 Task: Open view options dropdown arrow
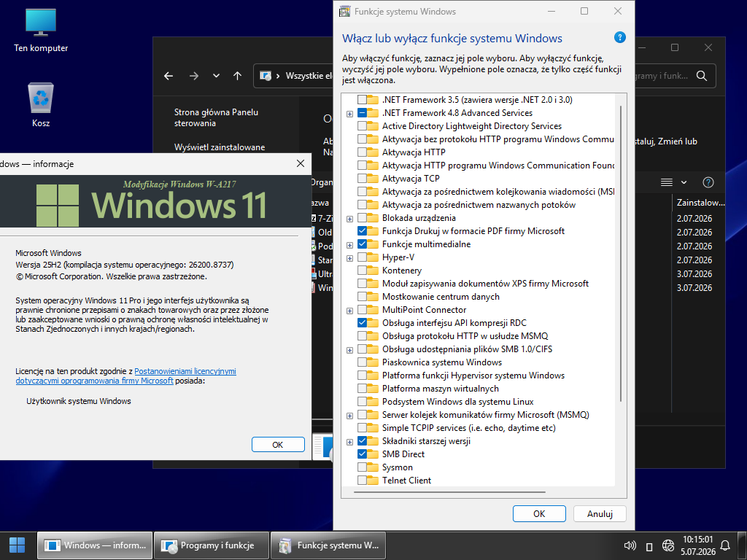[684, 182]
